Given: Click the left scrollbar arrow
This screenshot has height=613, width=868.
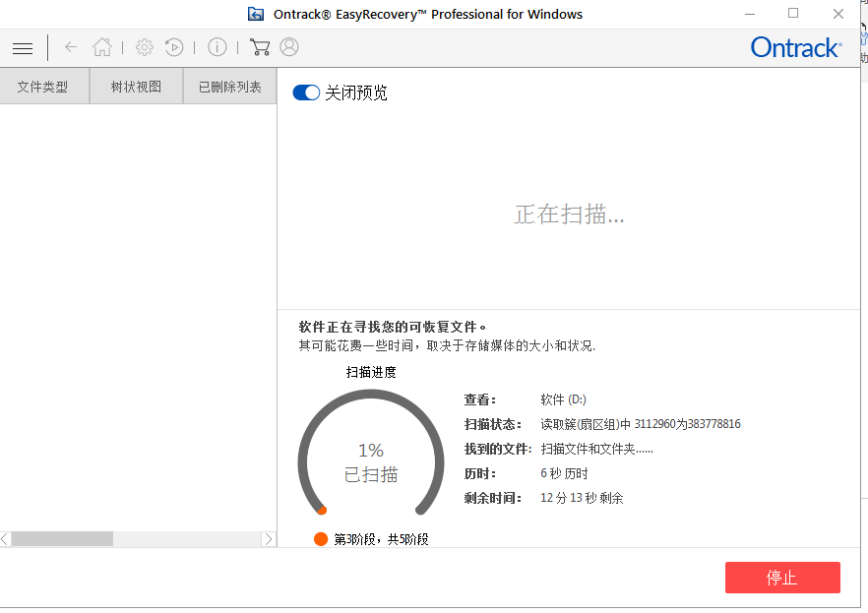Looking at the screenshot, I should 5,539.
